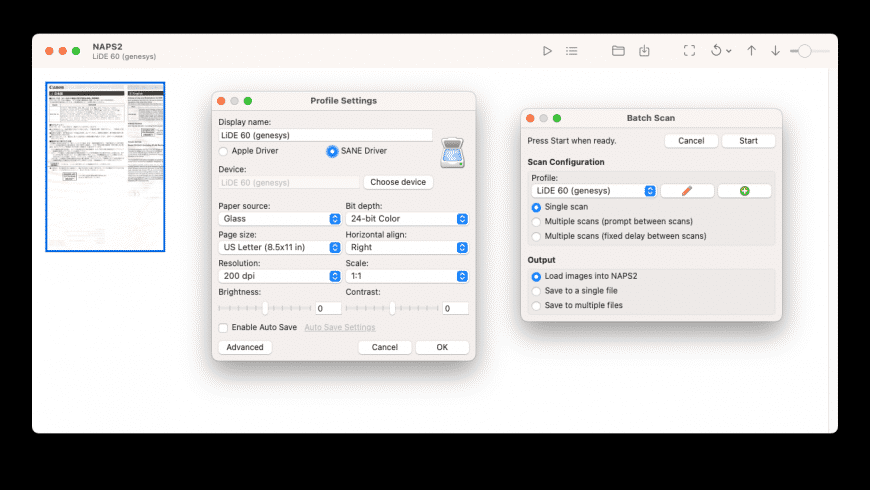
Task: Click the disabled Device field
Action: click(x=289, y=183)
